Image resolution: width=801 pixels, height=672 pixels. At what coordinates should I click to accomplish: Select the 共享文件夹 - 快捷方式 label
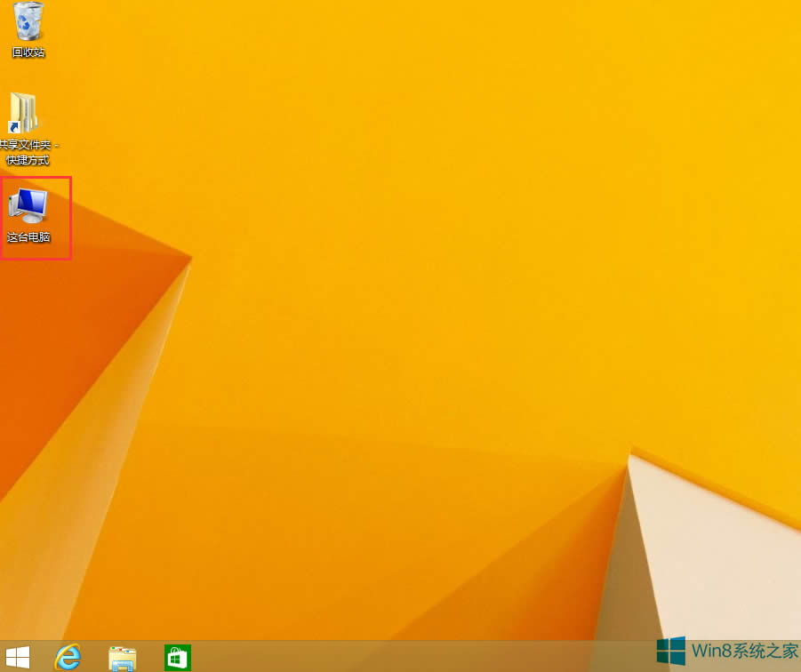[28, 151]
